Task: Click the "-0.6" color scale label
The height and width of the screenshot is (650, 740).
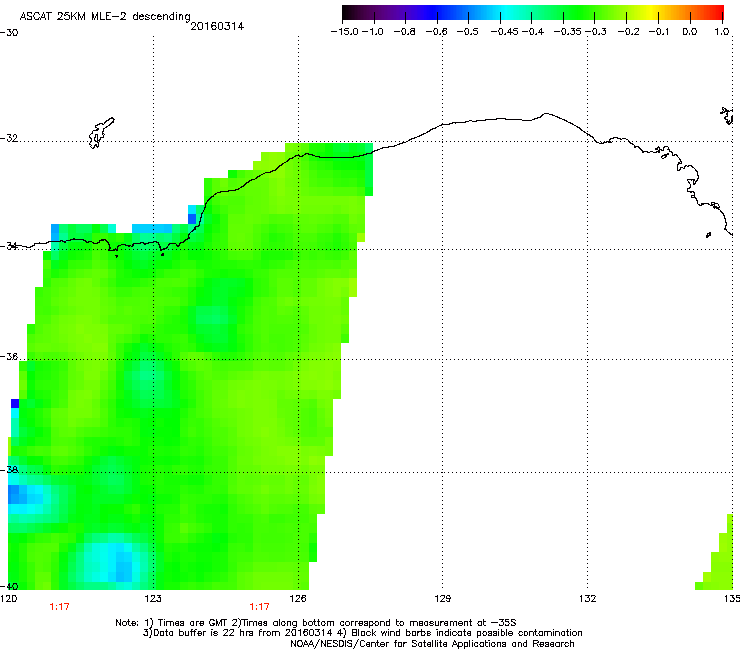Action: (x=437, y=32)
